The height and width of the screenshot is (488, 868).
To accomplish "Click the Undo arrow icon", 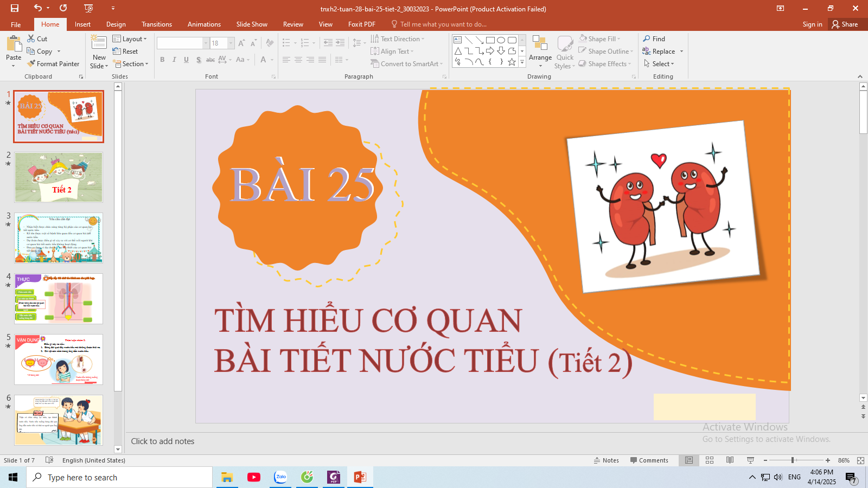I will tap(37, 8).
